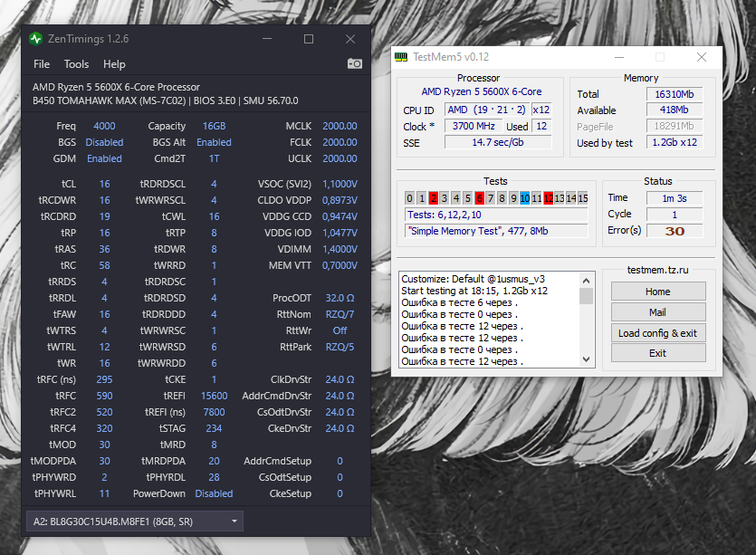The width and height of the screenshot is (756, 555).
Task: Expand the A2 memory module dropdown
Action: pos(135,522)
